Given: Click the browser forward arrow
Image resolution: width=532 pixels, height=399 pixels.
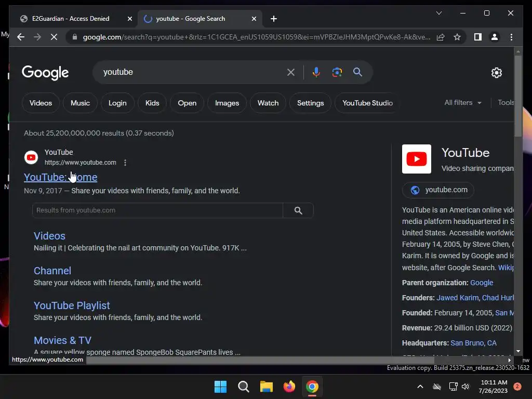Looking at the screenshot, I should point(37,37).
